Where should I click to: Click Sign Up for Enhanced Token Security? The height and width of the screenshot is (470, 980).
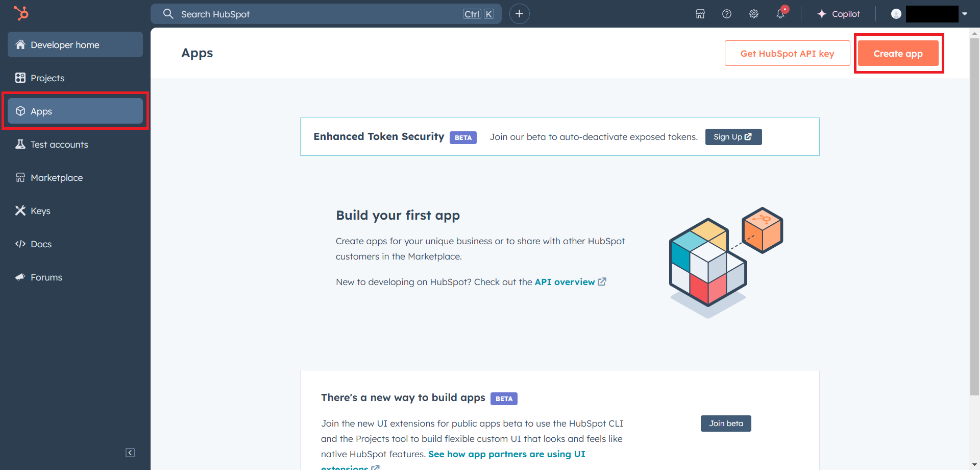pyautogui.click(x=733, y=137)
